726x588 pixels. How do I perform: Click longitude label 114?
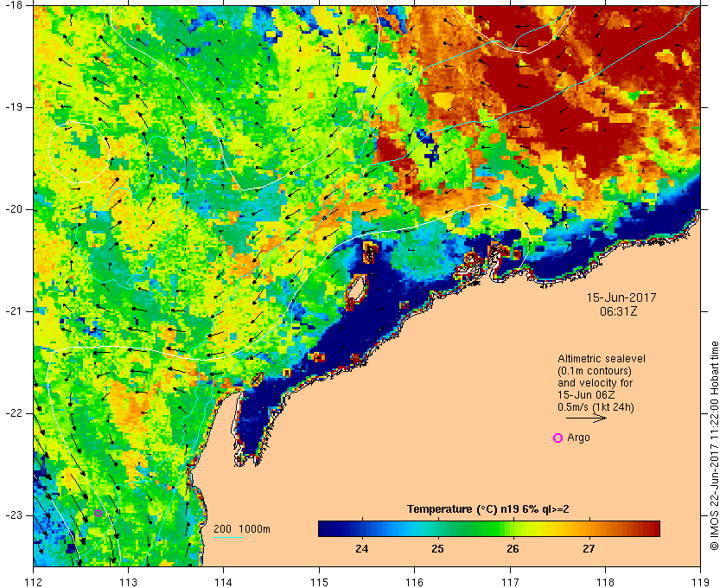224,582
